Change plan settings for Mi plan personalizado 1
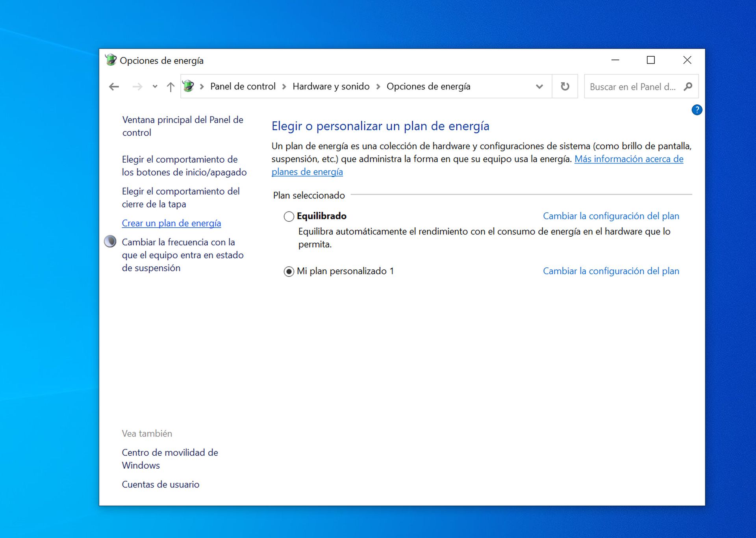The height and width of the screenshot is (538, 756). (x=611, y=271)
